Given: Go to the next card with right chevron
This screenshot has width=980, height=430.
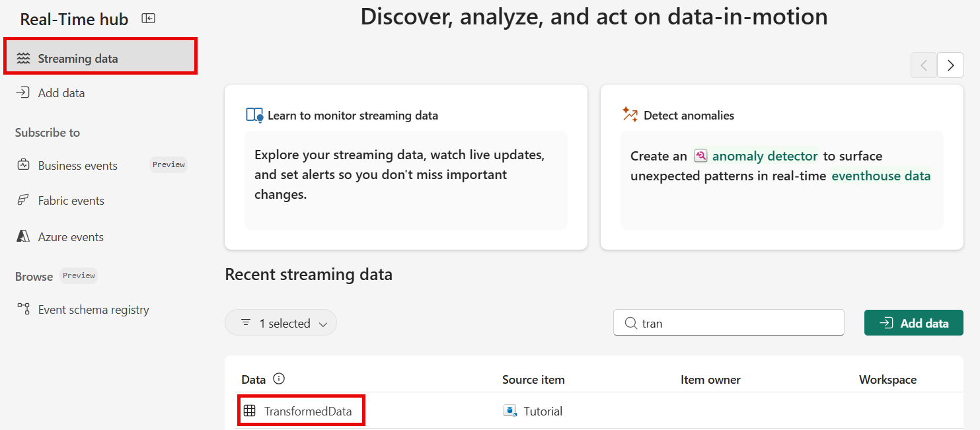Looking at the screenshot, I should [950, 65].
